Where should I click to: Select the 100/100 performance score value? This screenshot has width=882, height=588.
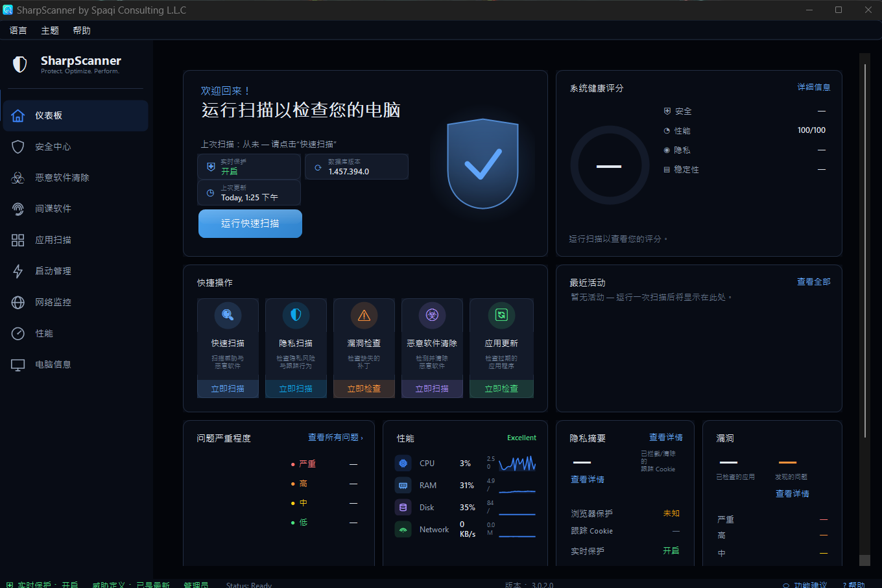click(811, 130)
